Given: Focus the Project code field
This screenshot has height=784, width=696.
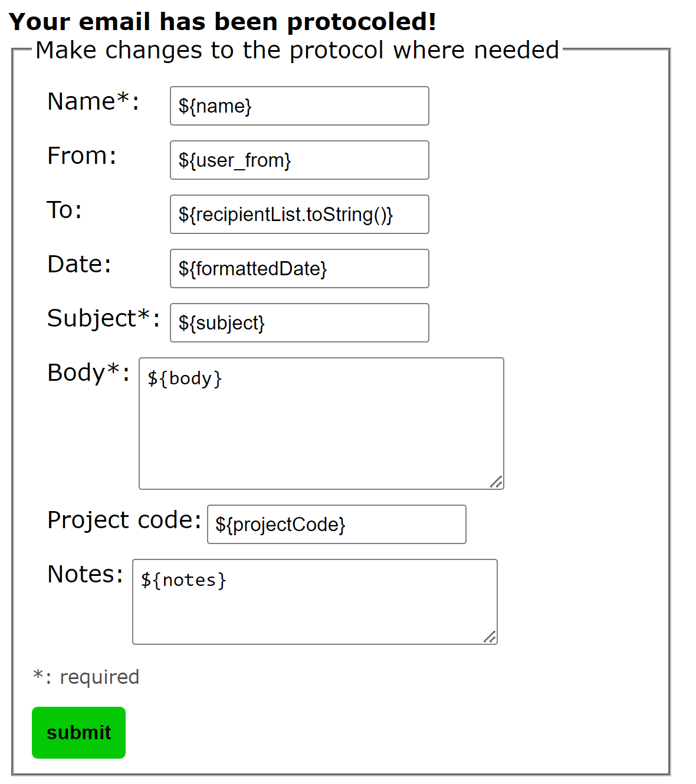Looking at the screenshot, I should coord(336,525).
